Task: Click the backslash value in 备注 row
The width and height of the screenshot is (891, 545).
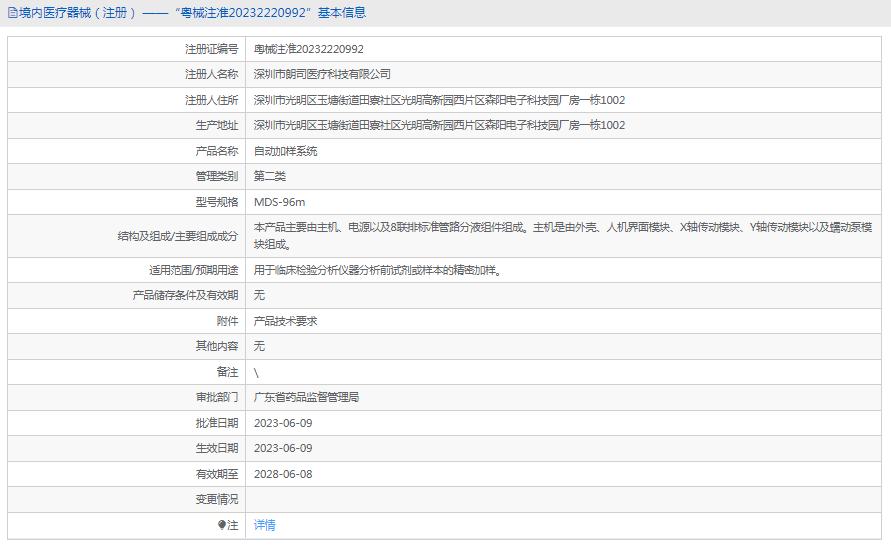Action: (x=256, y=373)
